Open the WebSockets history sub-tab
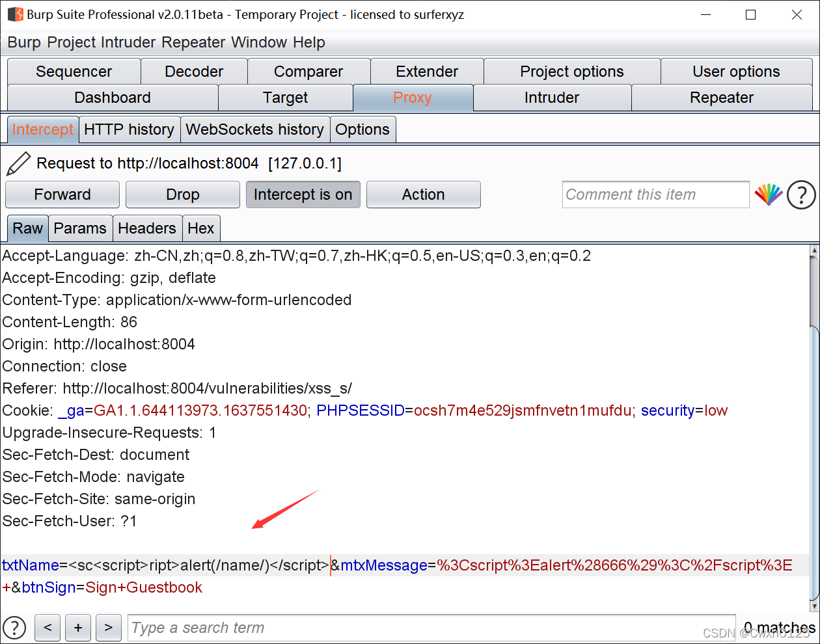820x644 pixels. [255, 129]
